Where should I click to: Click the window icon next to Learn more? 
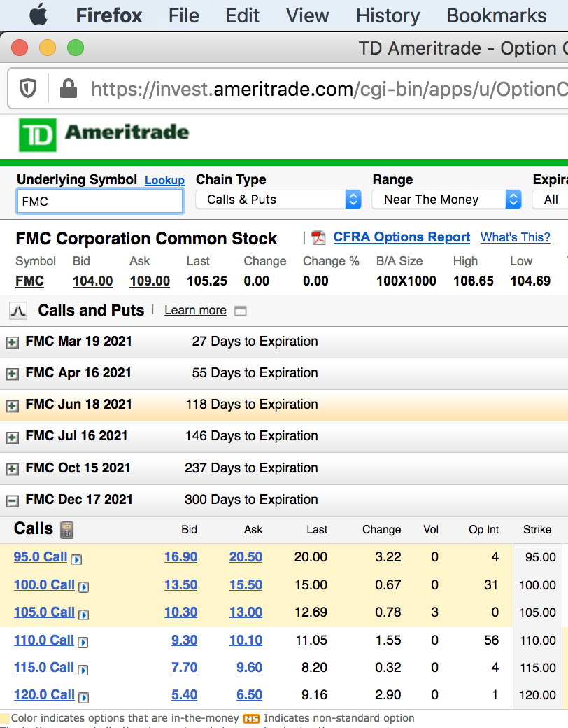241,311
